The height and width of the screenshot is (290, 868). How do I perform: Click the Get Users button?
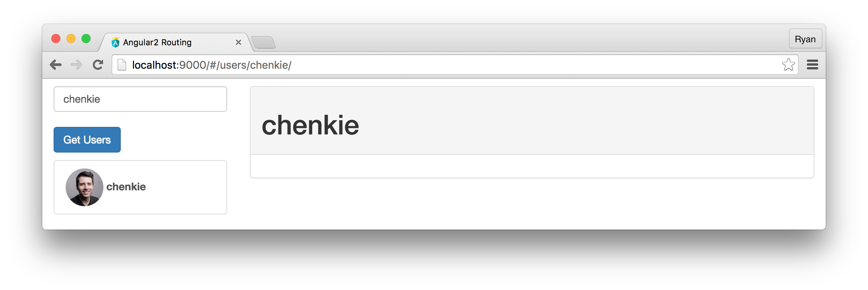tap(87, 140)
